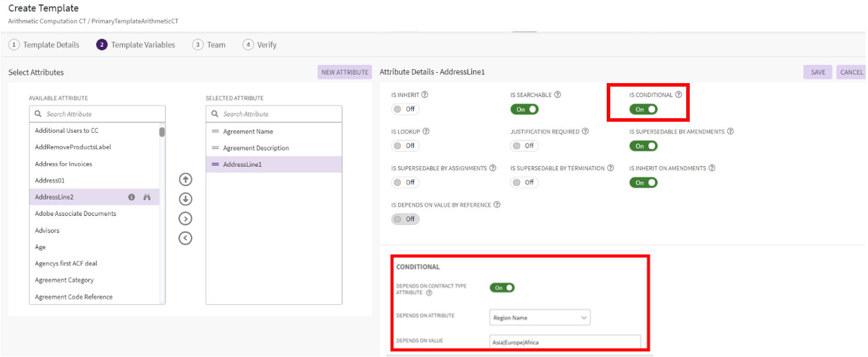Click help icon next to Is Lookup
The image size is (868, 357).
[x=426, y=132]
